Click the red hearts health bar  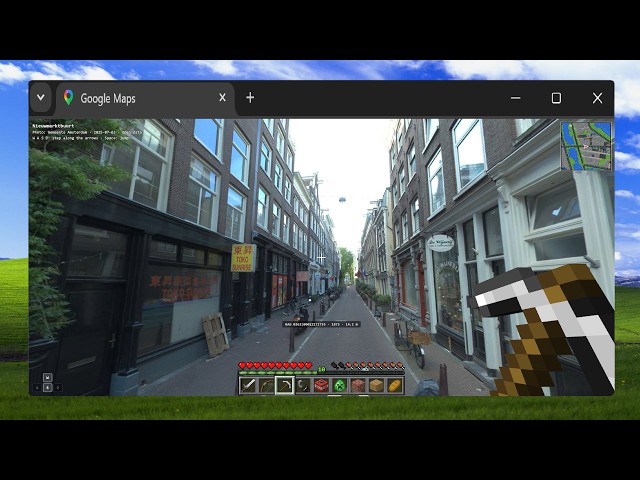(x=276, y=365)
